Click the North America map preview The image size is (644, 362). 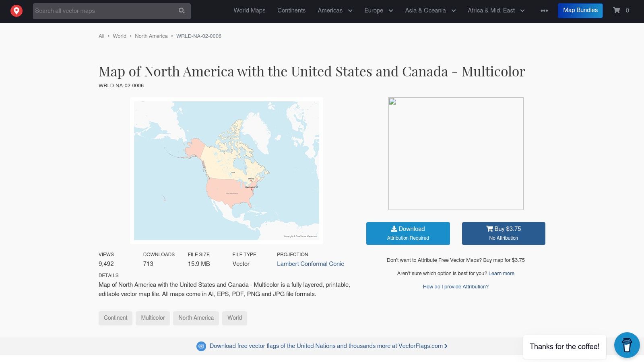click(226, 170)
